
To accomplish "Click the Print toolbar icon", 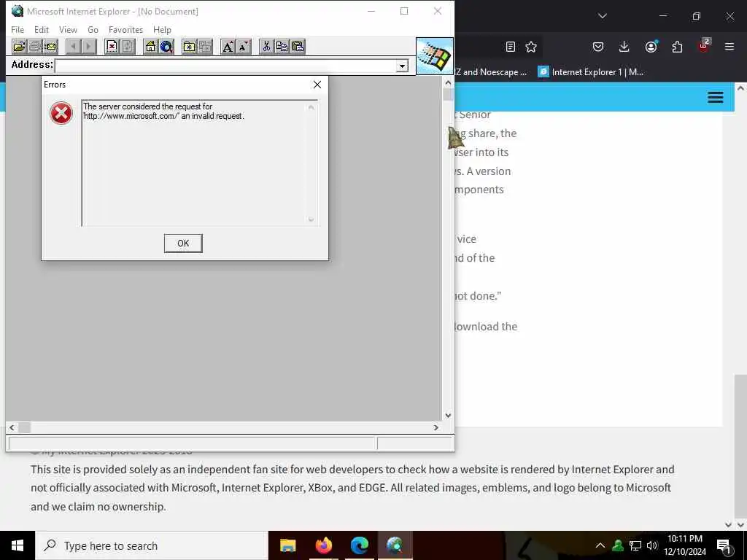I will [35, 47].
